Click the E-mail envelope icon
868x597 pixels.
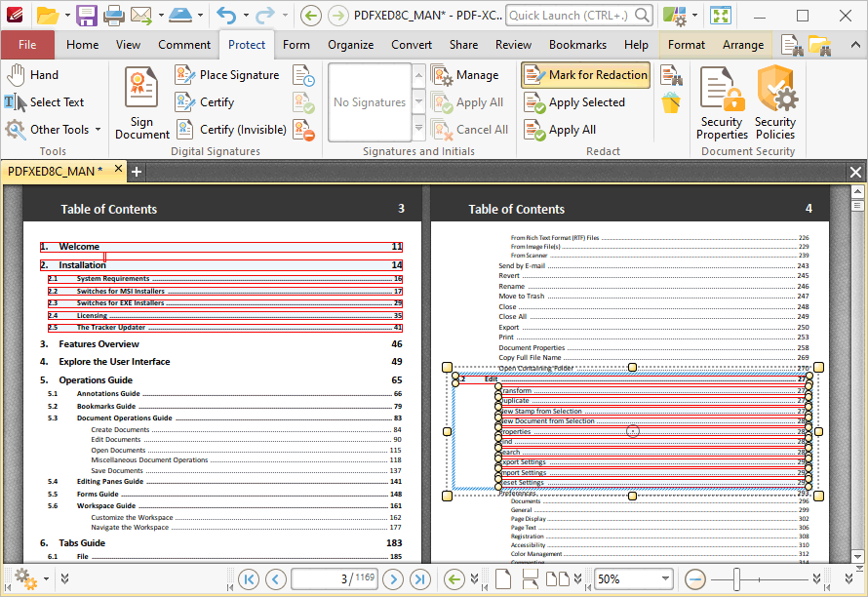tap(141, 16)
